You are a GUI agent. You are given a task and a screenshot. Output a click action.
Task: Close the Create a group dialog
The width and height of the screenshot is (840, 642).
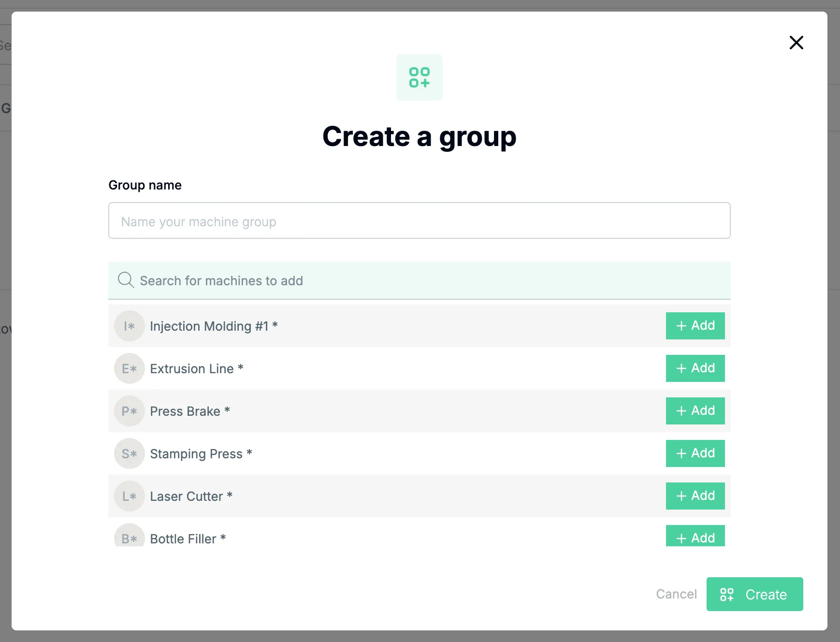click(796, 43)
